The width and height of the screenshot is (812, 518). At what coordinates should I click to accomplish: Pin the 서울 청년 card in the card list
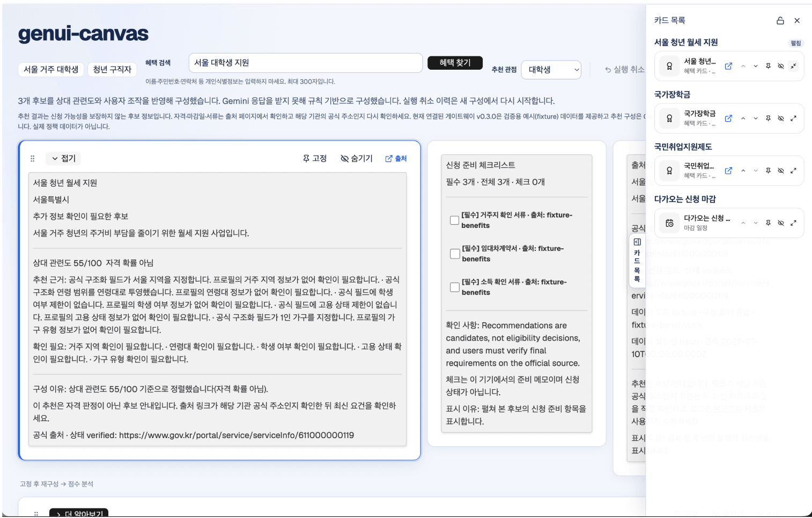click(768, 66)
